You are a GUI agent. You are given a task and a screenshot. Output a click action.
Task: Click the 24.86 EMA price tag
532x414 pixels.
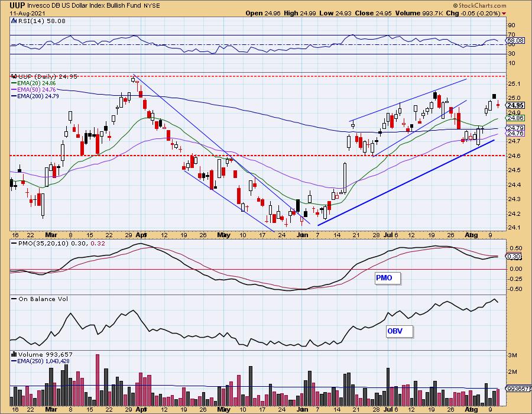(x=515, y=118)
